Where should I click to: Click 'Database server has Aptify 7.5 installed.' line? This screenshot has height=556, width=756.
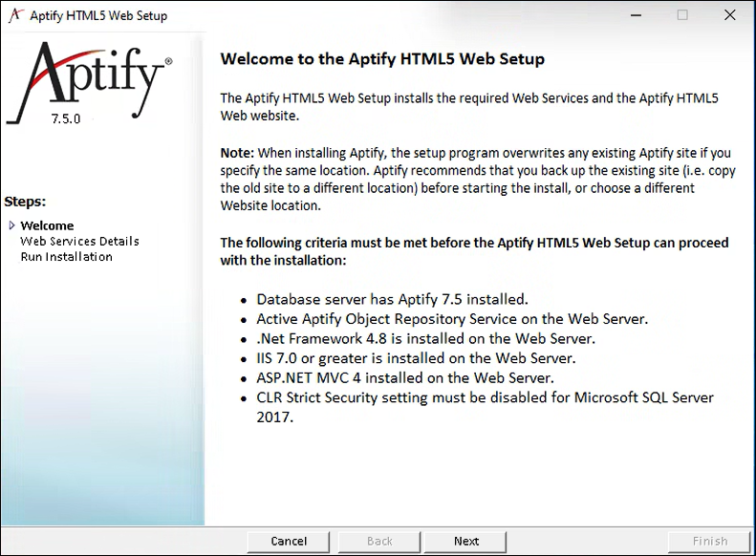392,299
